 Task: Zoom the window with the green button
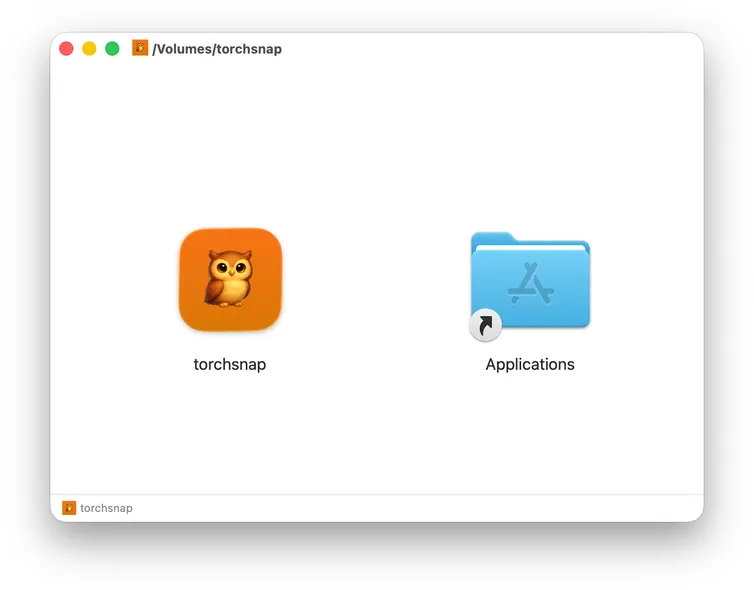(x=113, y=49)
